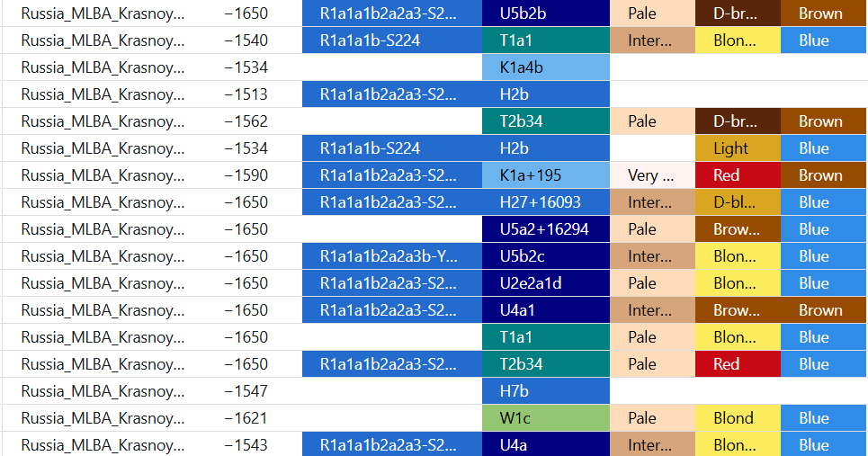Click the 'D-bl...' hair cell
The width and height of the screenshot is (868, 456).
click(x=738, y=202)
